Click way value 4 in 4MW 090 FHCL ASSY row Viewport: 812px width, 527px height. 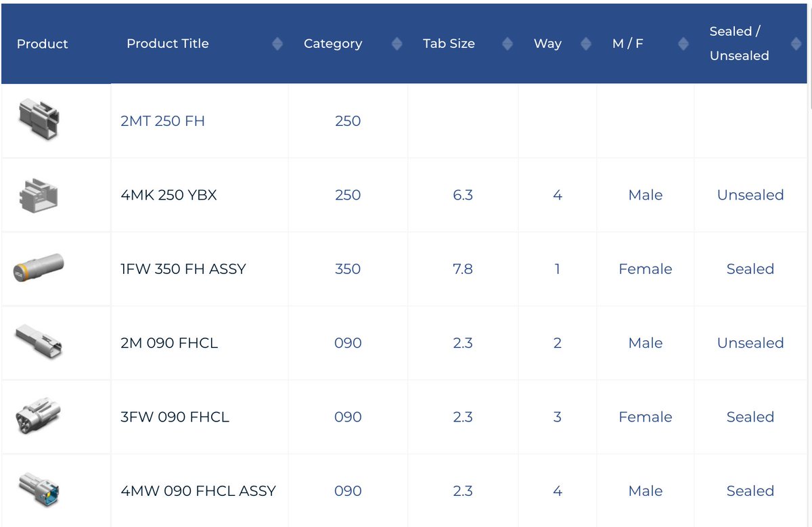tap(558, 491)
